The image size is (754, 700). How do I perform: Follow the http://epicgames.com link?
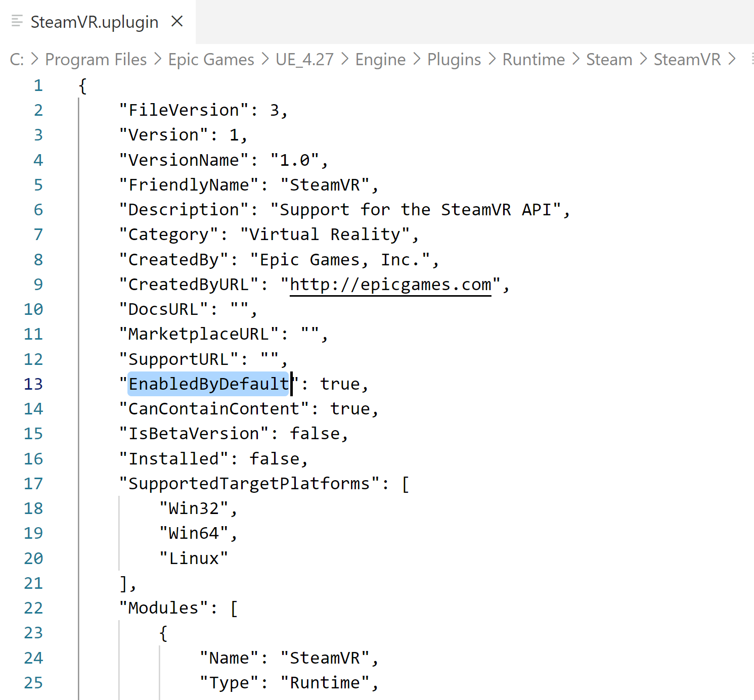click(x=390, y=285)
